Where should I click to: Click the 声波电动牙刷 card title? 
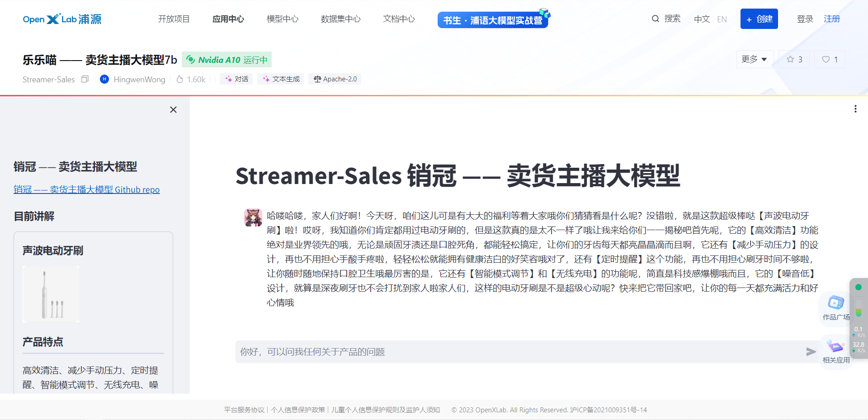[53, 250]
